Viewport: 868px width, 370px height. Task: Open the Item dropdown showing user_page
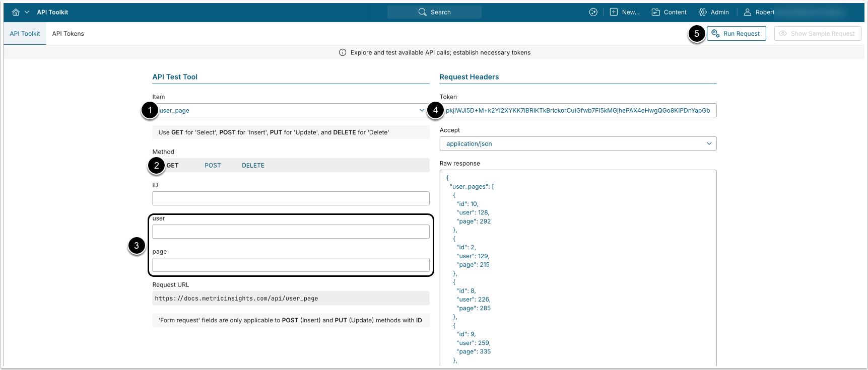pyautogui.click(x=291, y=110)
